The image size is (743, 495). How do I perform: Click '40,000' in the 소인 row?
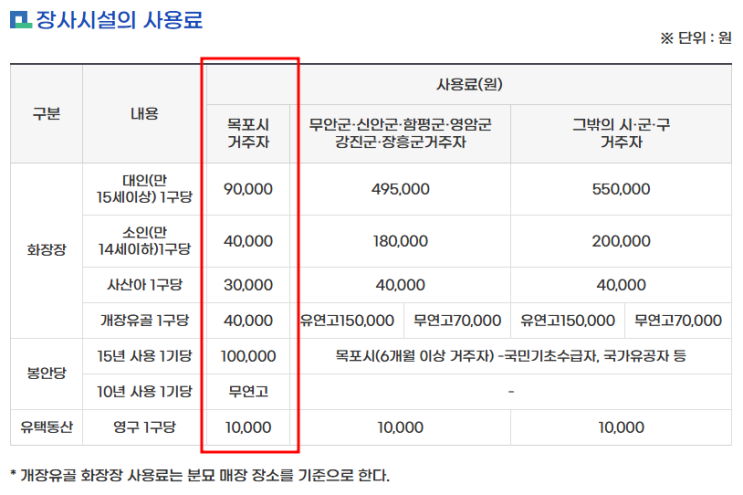click(x=248, y=241)
